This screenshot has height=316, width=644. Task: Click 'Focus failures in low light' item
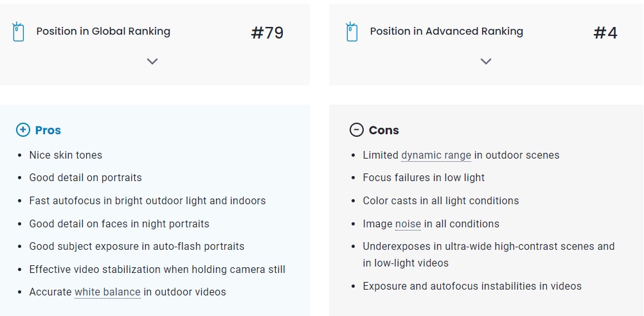point(424,178)
